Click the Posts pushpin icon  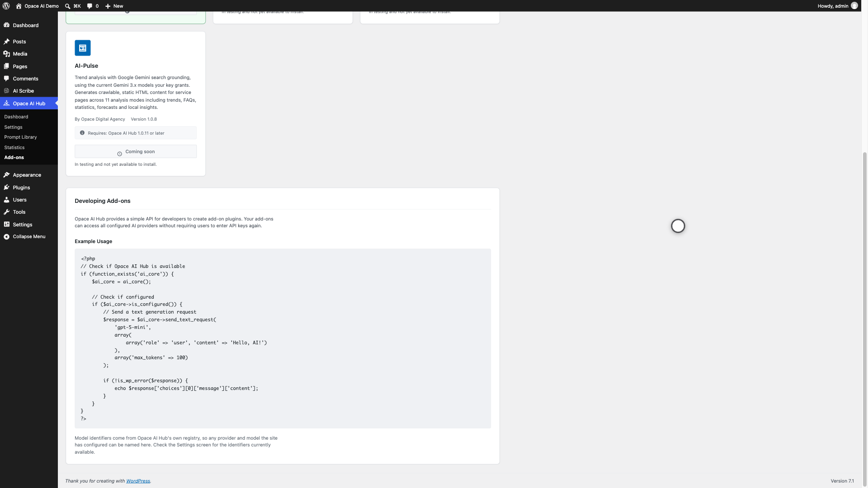click(7, 42)
